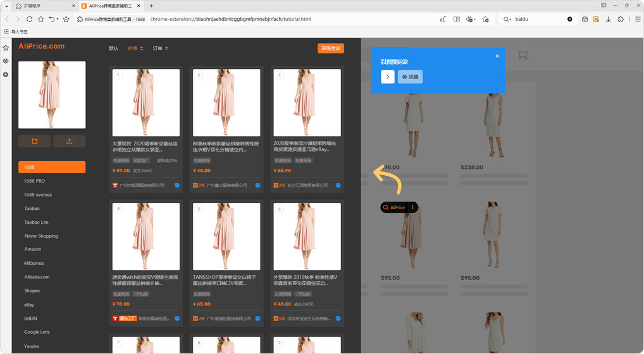Click the blue contact icon on product 1

click(x=177, y=185)
